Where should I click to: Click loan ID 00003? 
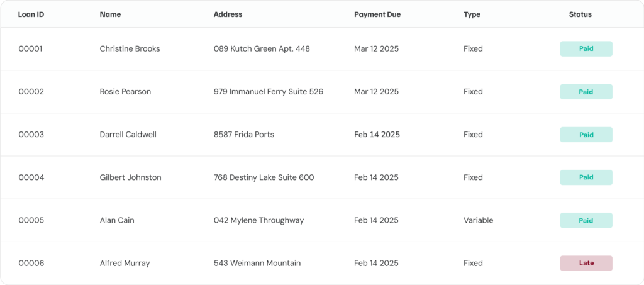[31, 135]
